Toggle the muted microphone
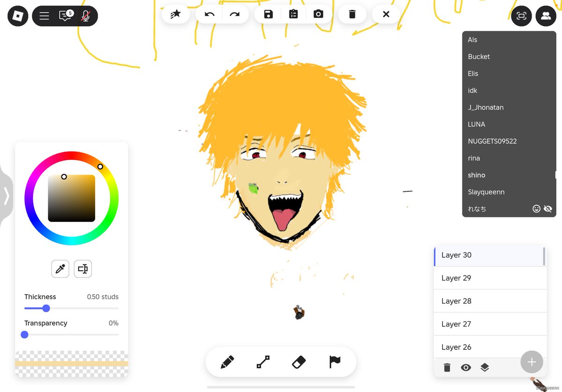 85,16
